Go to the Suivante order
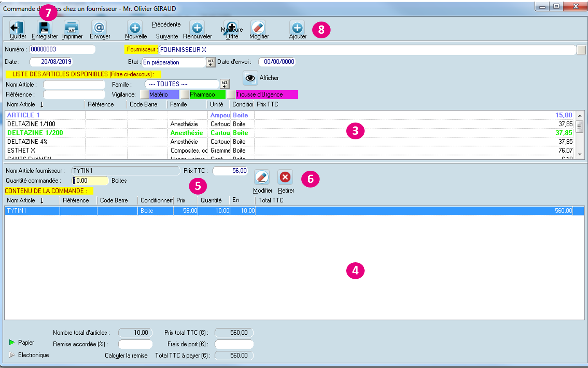588x368 pixels. [x=167, y=36]
